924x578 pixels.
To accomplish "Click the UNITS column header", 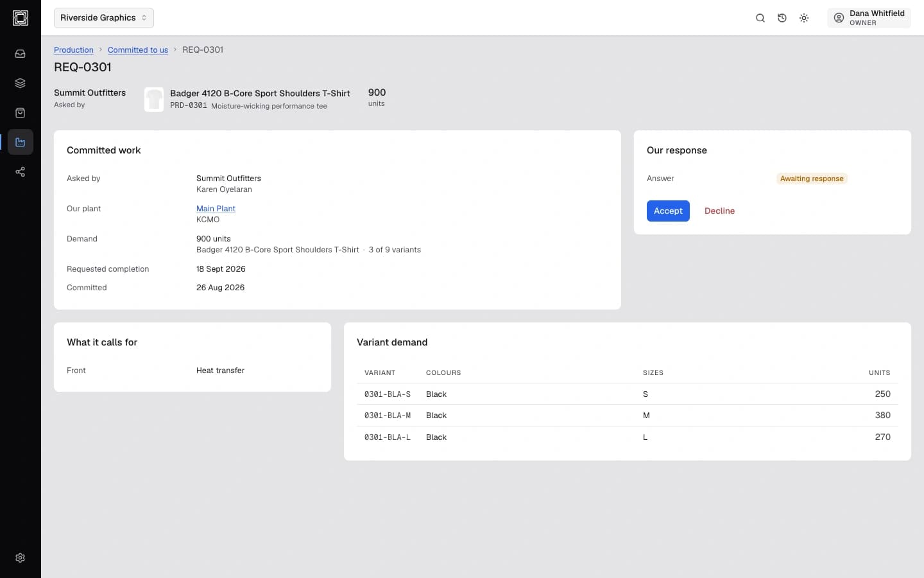I will 880,373.
